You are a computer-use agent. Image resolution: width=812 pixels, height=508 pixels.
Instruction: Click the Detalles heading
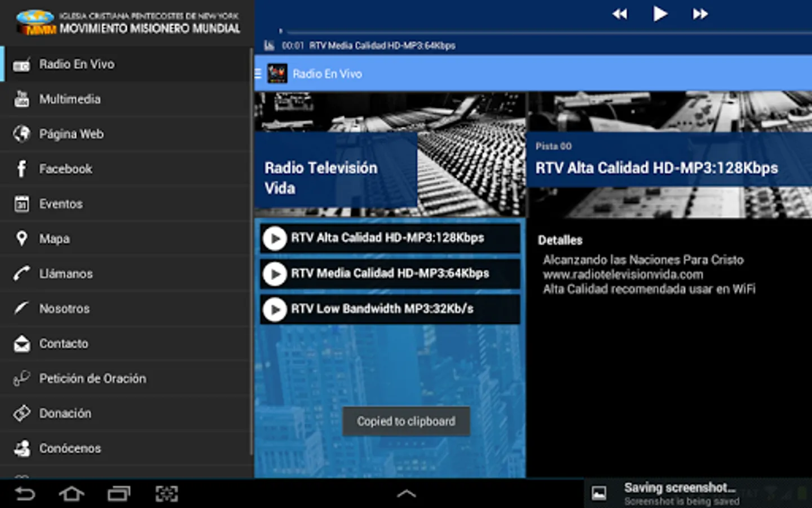pos(560,240)
